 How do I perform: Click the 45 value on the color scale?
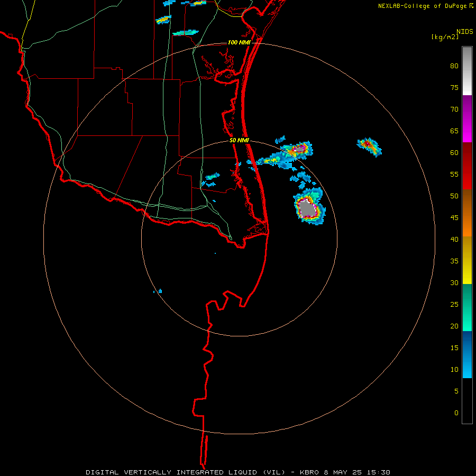click(454, 218)
